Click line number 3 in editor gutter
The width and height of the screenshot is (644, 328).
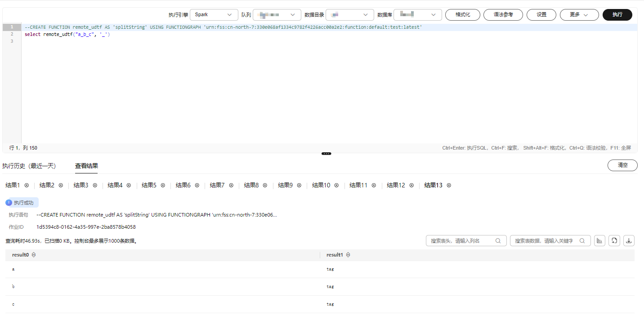pos(12,41)
